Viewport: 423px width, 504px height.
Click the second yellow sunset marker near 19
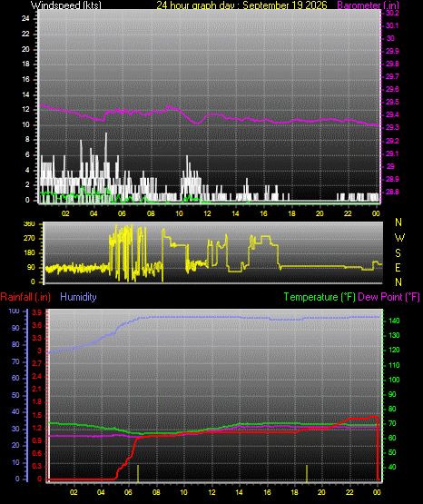[307, 473]
